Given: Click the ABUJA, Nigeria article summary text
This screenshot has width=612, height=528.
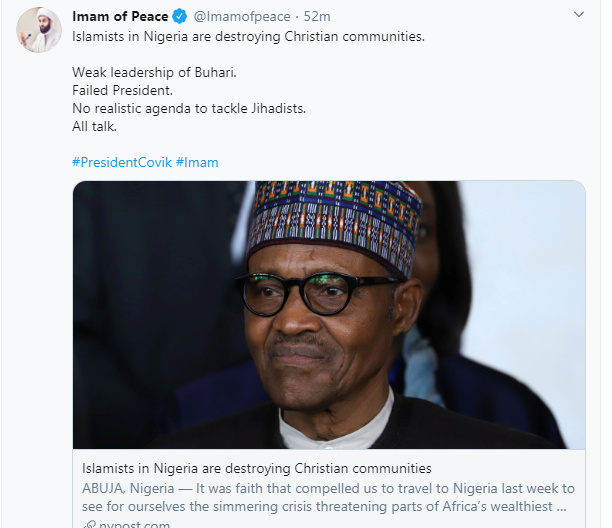Looking at the screenshot, I should (x=328, y=497).
